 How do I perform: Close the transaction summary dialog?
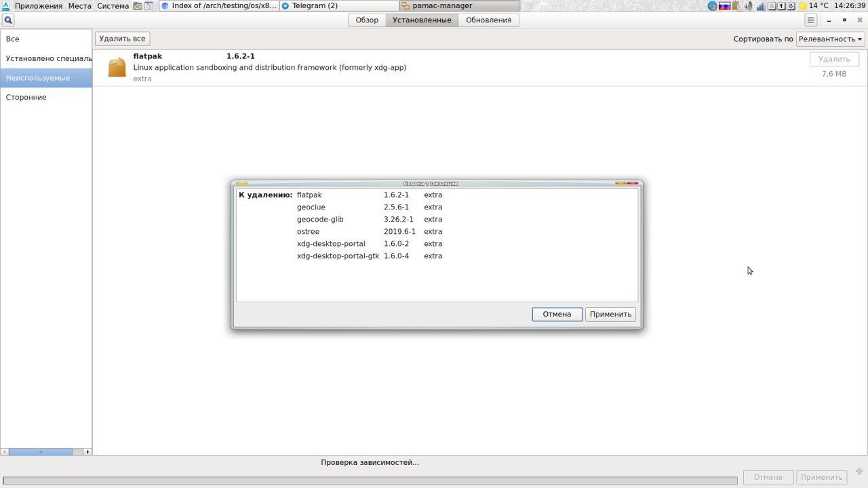point(633,183)
